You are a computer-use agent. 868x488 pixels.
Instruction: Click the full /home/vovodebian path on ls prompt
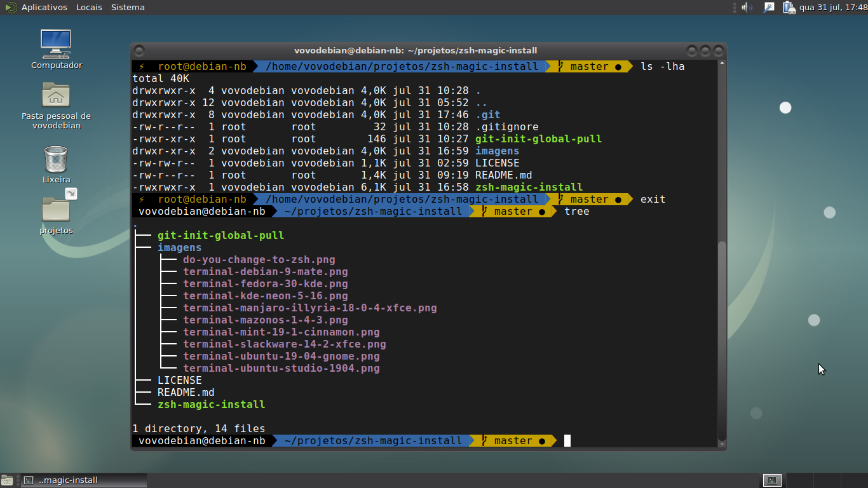(402, 66)
